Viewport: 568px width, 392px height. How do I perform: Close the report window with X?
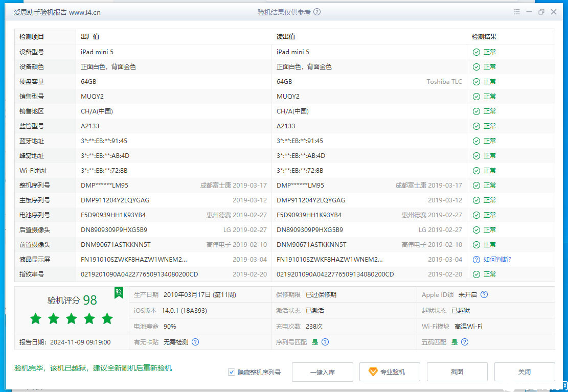coord(554,12)
